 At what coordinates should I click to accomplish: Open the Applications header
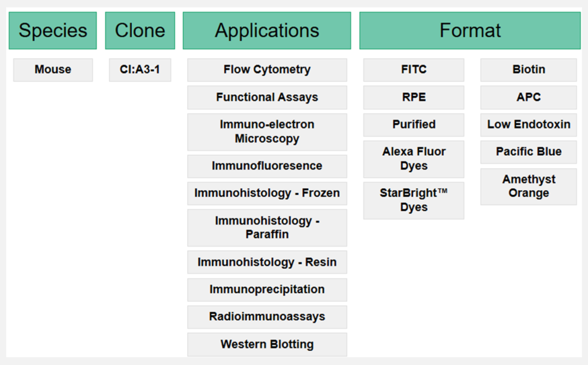point(267,31)
